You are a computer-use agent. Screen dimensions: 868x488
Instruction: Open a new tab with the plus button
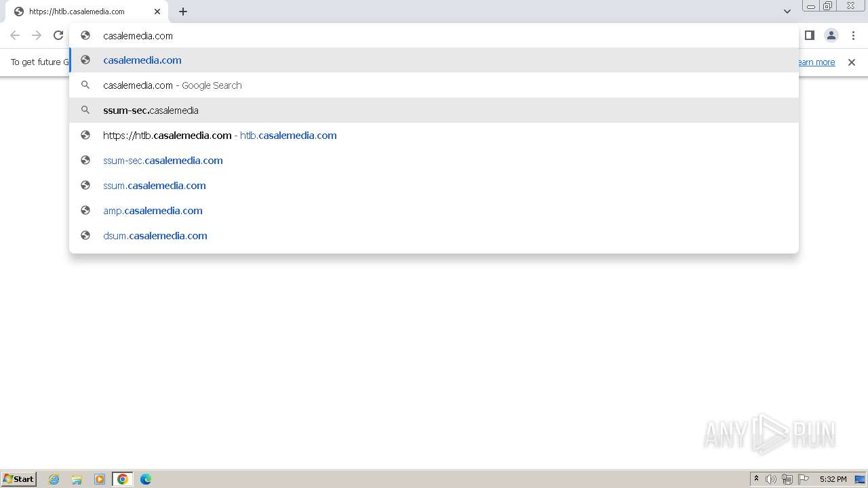click(x=183, y=12)
